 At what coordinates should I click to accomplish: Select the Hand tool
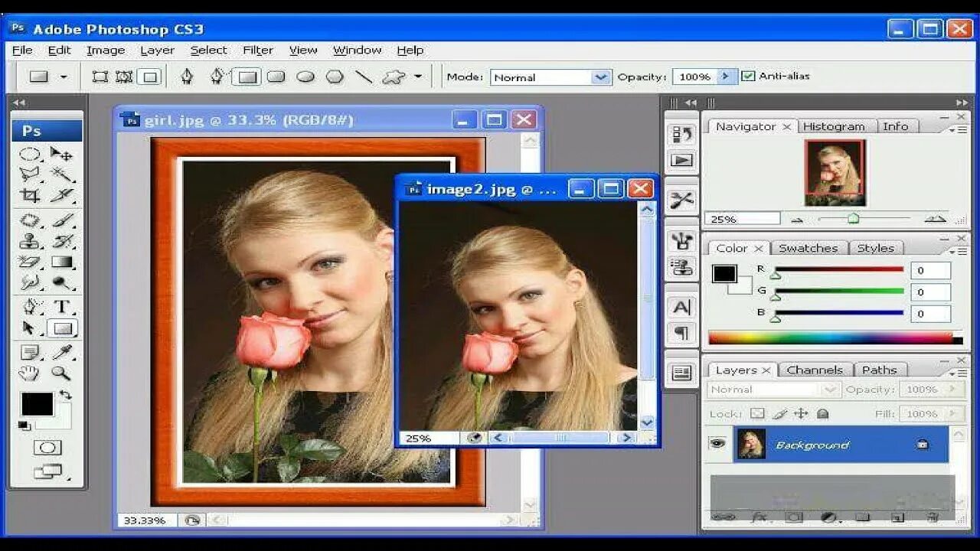pyautogui.click(x=30, y=373)
